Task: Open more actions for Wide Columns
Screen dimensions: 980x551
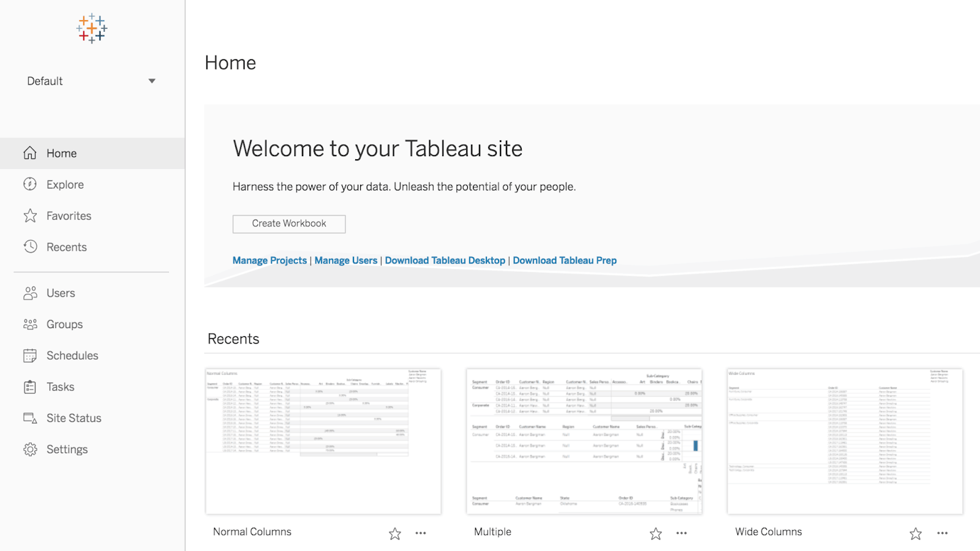Action: (943, 533)
